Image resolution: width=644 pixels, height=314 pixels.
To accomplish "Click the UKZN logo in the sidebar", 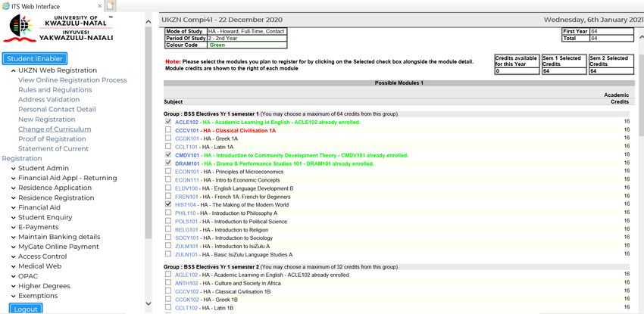I will click(58, 28).
